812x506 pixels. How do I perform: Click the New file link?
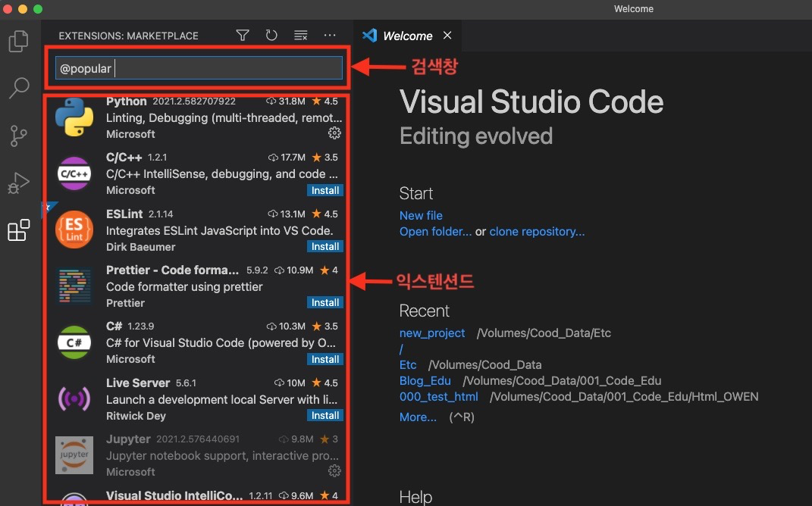pos(421,215)
